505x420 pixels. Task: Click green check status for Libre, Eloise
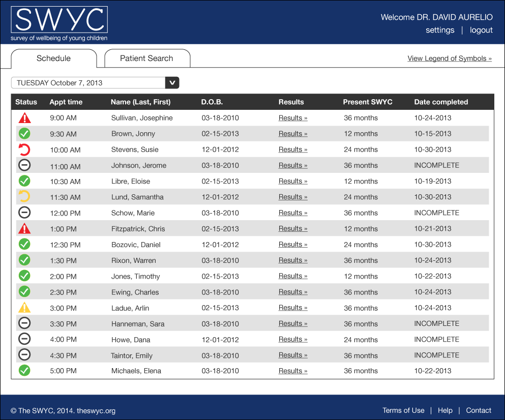(x=24, y=181)
